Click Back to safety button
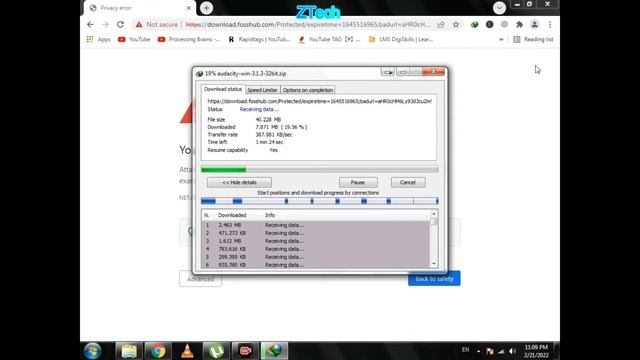 [434, 279]
